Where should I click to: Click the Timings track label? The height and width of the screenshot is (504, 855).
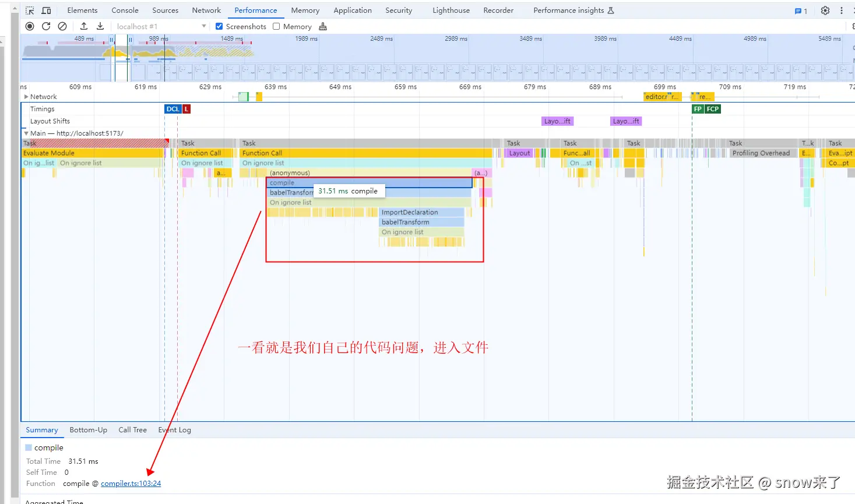click(42, 109)
